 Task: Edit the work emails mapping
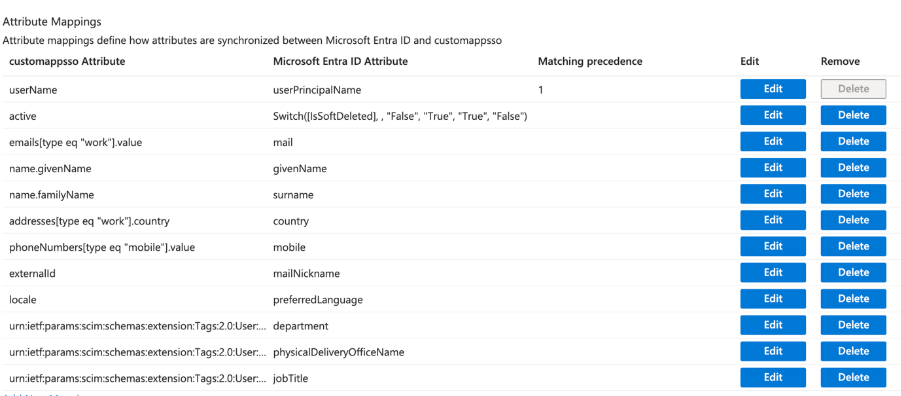[773, 141]
